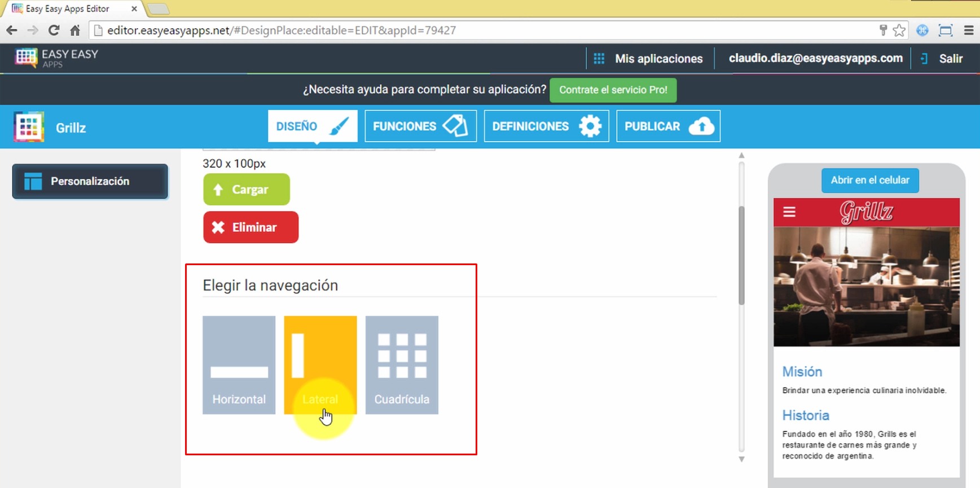This screenshot has width=980, height=488.
Task: Open the Definiciones tab
Action: [546, 126]
